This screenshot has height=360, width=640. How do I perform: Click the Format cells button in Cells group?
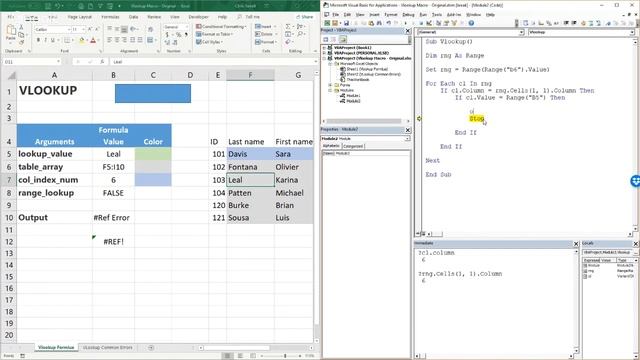266,42
